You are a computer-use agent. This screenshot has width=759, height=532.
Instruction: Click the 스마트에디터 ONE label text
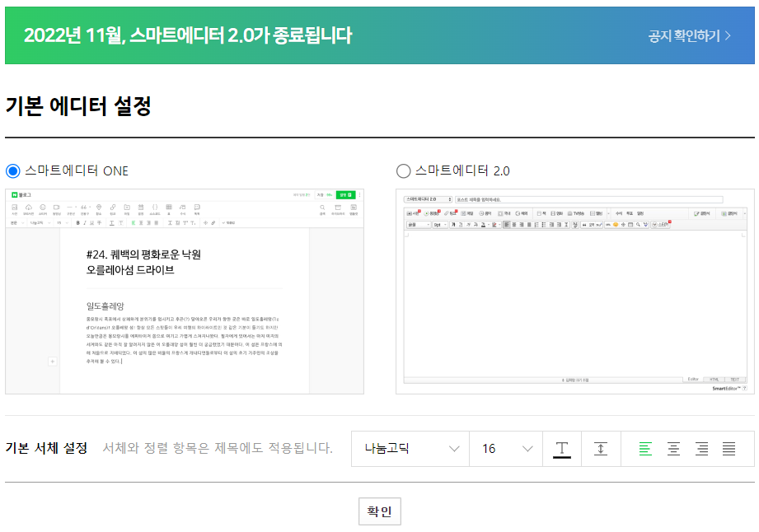pos(77,170)
